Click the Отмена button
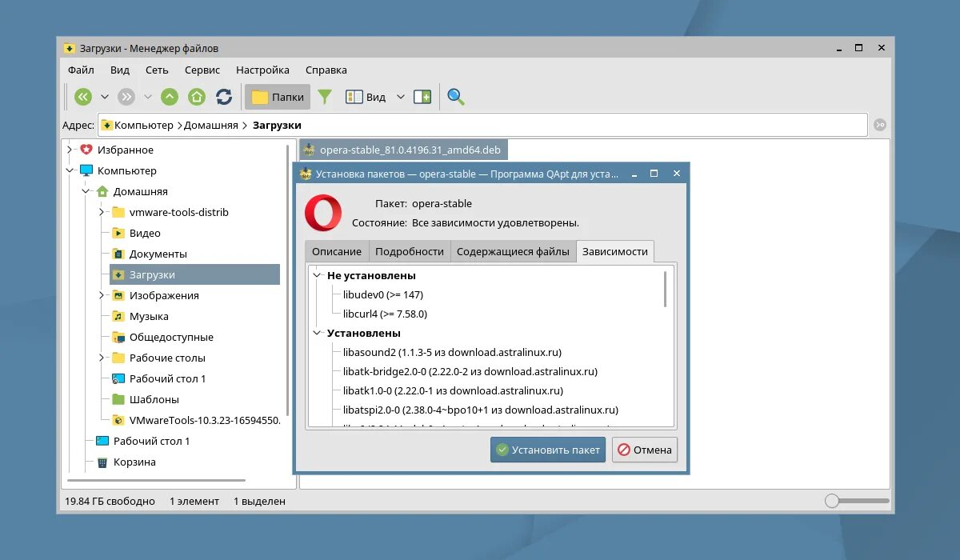 [645, 450]
